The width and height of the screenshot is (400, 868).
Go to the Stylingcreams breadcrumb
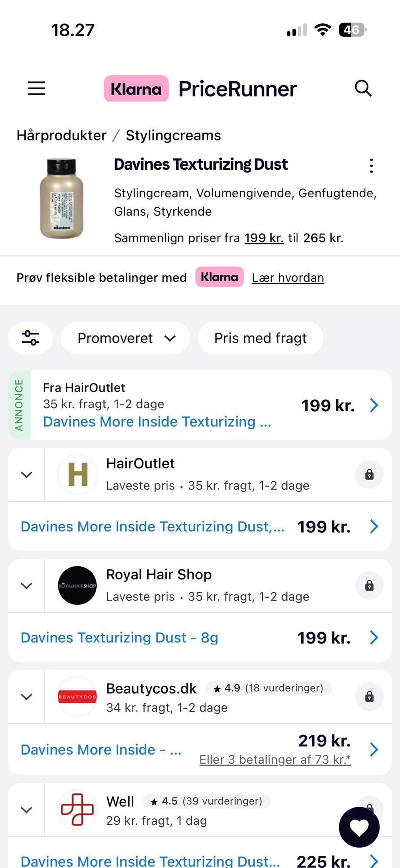(173, 136)
